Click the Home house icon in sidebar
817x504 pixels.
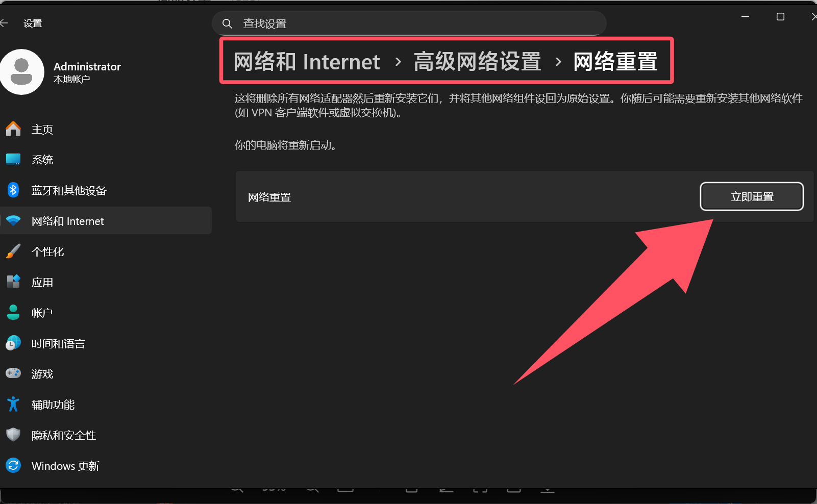(x=13, y=129)
